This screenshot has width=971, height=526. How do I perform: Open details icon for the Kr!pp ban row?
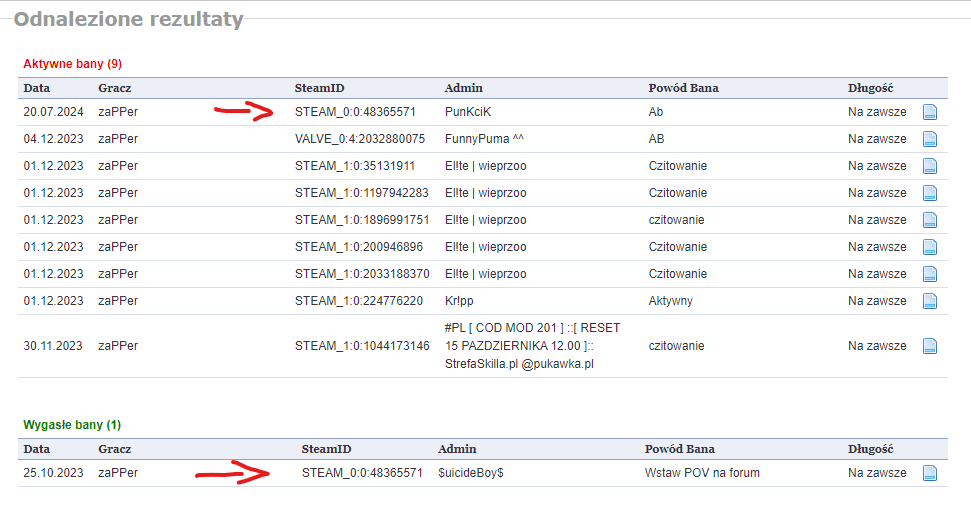pyautogui.click(x=930, y=300)
